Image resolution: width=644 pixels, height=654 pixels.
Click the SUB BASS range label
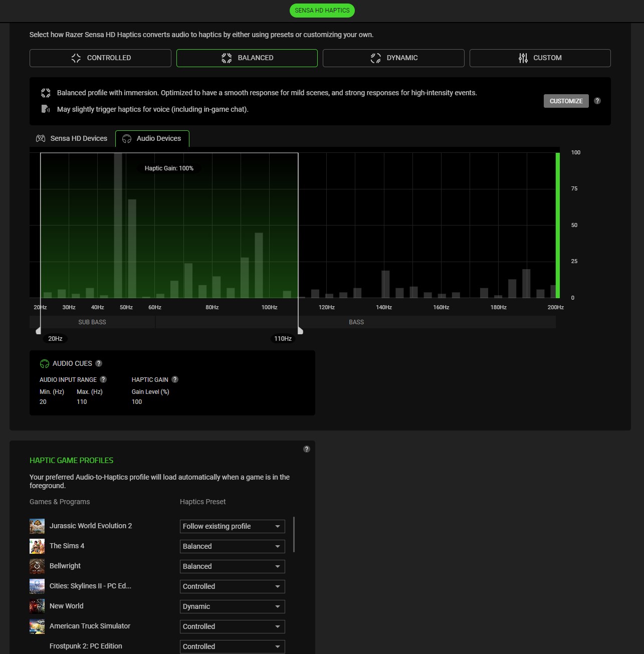click(x=92, y=322)
